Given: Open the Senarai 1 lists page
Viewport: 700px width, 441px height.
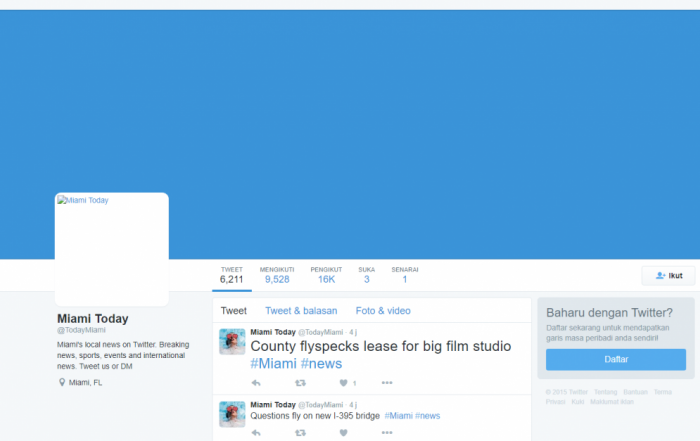Looking at the screenshot, I should pyautogui.click(x=404, y=275).
